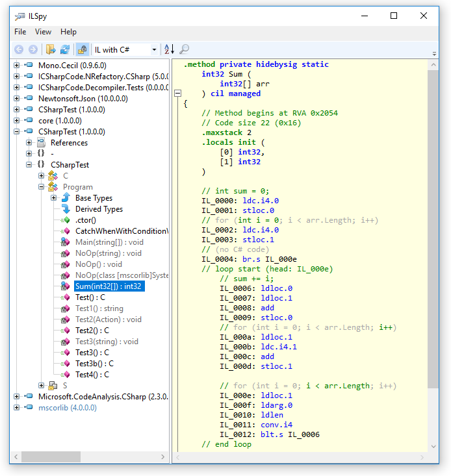Click the Back navigation arrow
Image resolution: width=451 pixels, height=476 pixels.
pyautogui.click(x=19, y=49)
